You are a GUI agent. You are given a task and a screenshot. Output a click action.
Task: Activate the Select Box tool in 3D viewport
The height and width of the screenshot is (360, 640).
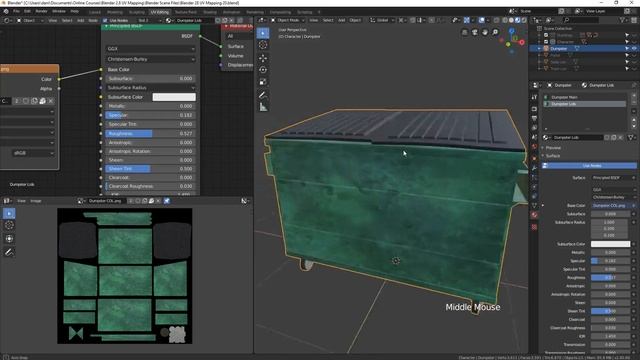263,33
